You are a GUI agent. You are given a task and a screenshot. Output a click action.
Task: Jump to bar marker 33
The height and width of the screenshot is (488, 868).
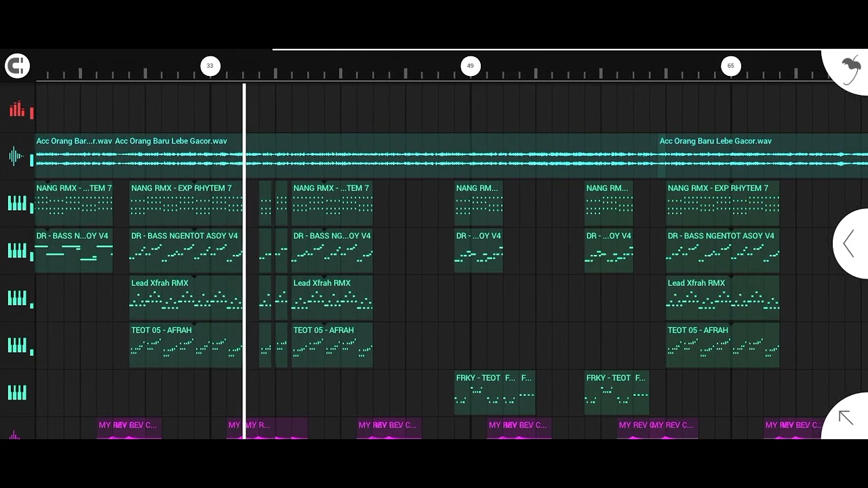[210, 66]
